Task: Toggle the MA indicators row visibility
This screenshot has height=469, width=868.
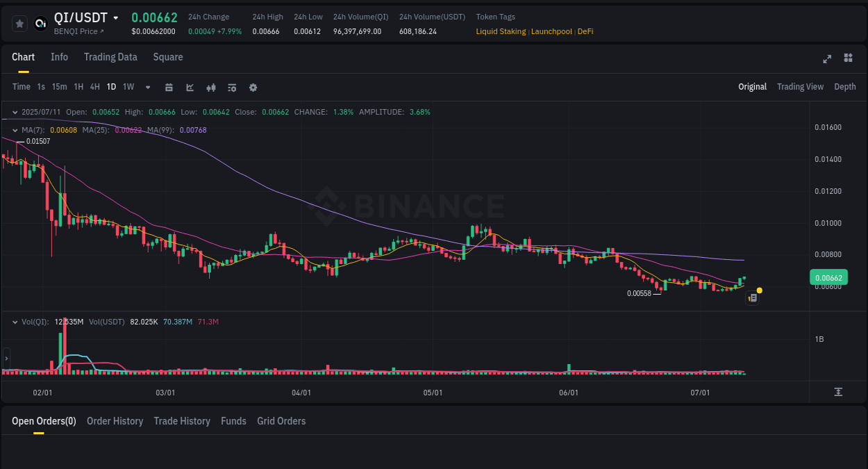Action: [x=14, y=129]
